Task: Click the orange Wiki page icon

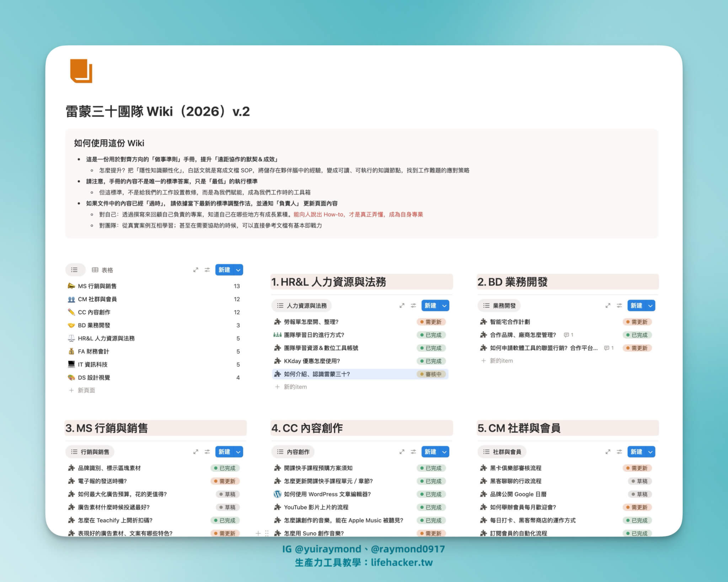Action: coord(81,71)
